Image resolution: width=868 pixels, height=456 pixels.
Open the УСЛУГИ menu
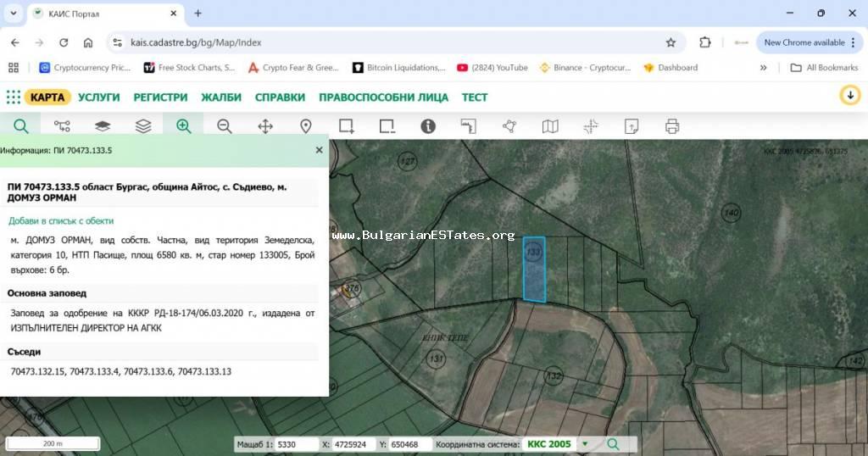(x=99, y=97)
